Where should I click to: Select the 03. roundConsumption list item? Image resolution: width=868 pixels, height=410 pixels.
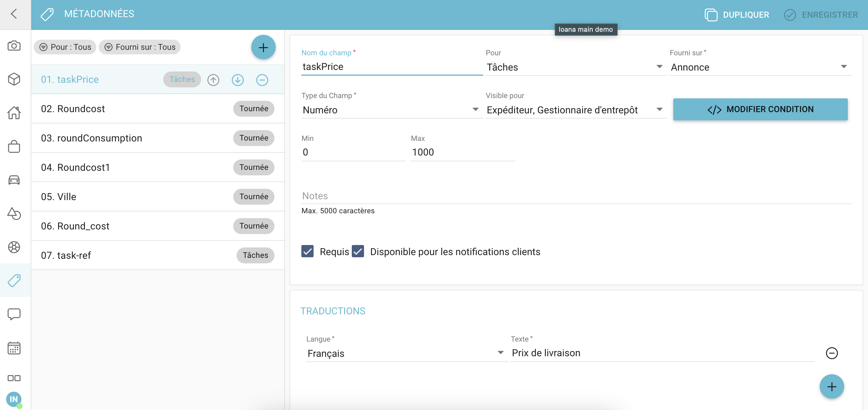tap(158, 138)
